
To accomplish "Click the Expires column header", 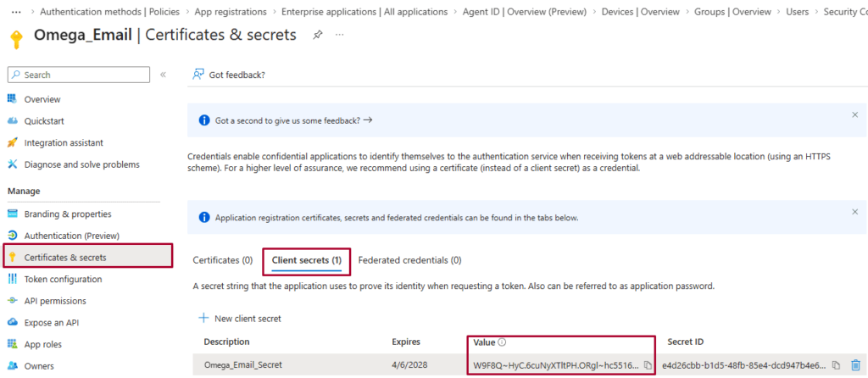I will pyautogui.click(x=406, y=342).
